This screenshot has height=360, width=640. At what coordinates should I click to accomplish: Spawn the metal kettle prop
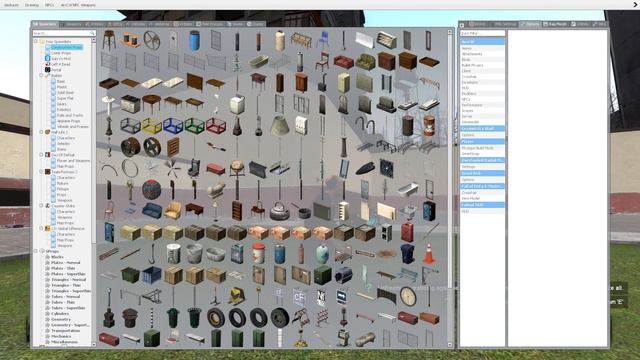coord(280,211)
